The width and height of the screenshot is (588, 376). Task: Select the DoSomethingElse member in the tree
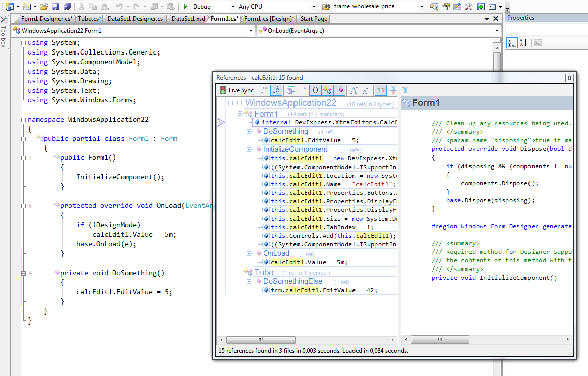(292, 281)
